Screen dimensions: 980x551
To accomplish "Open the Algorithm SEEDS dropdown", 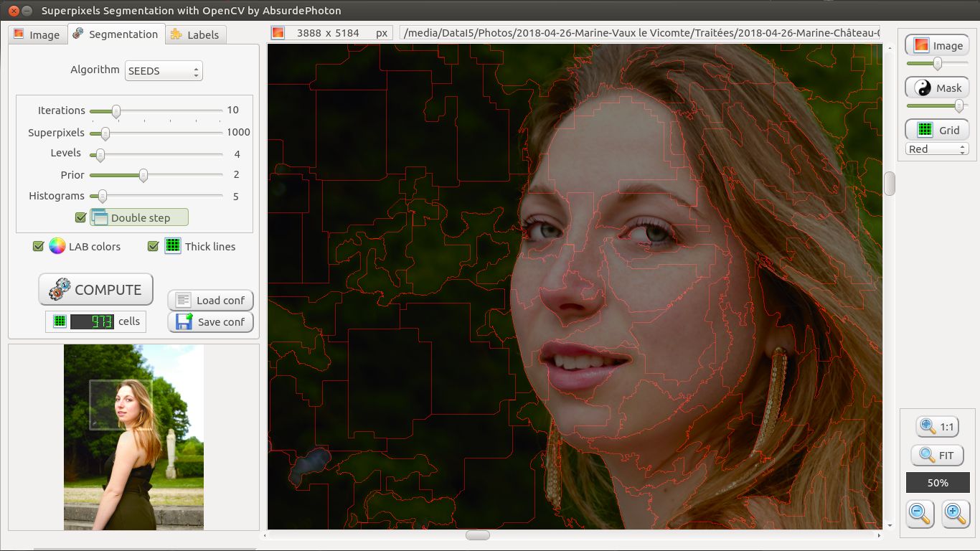I will pyautogui.click(x=164, y=71).
